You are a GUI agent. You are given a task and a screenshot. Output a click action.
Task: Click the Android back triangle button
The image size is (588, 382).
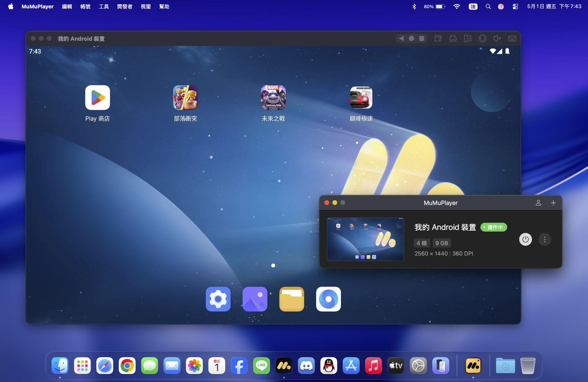coord(401,39)
